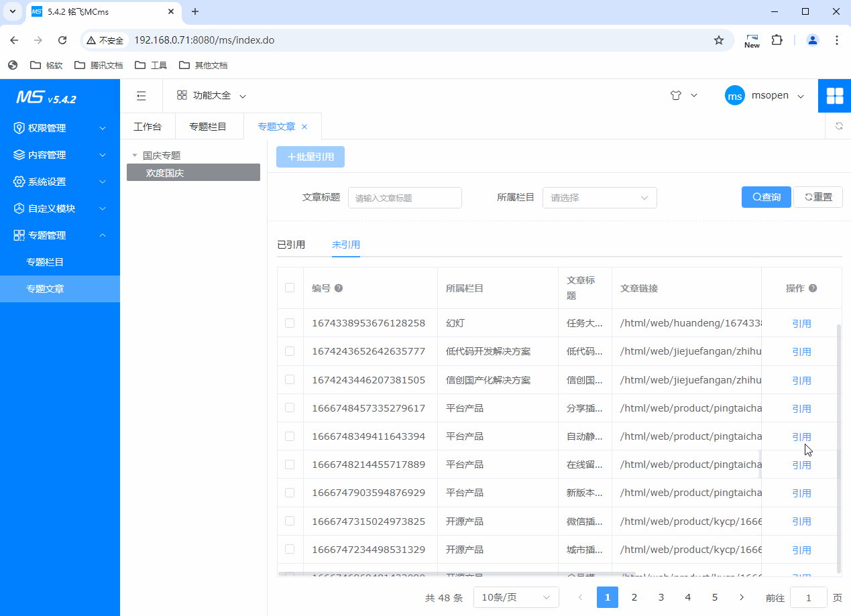Image resolution: width=851 pixels, height=616 pixels.
Task: Close the 专题文章 tab
Action: 304,127
